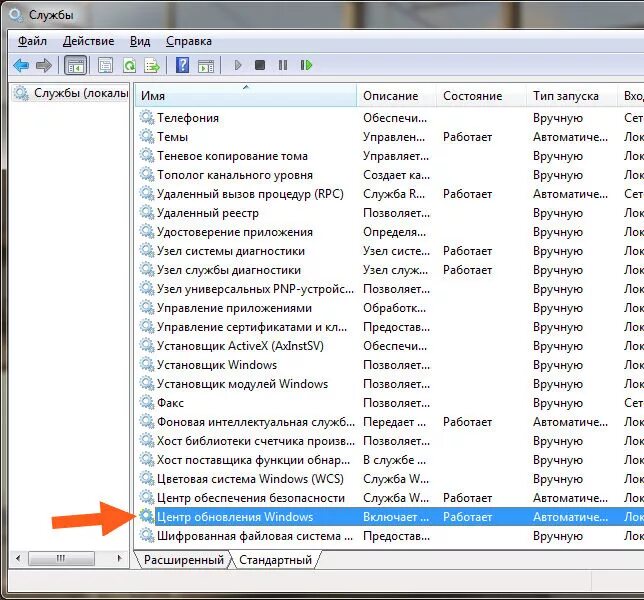Click the gear icon next to Темы
The width and height of the screenshot is (644, 600).
147,136
